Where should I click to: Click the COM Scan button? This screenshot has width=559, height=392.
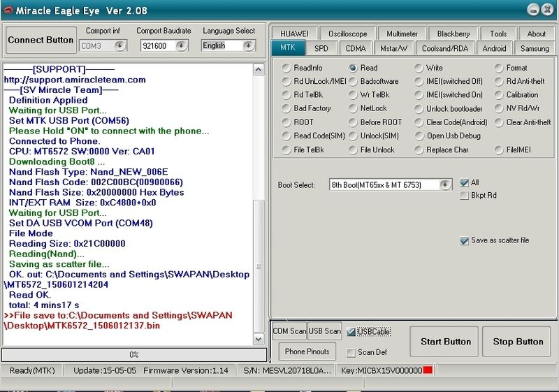[x=289, y=331]
